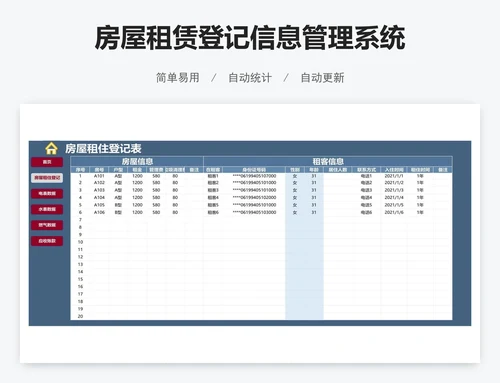Select room cell A104
This screenshot has width=500, height=383.
click(x=99, y=197)
